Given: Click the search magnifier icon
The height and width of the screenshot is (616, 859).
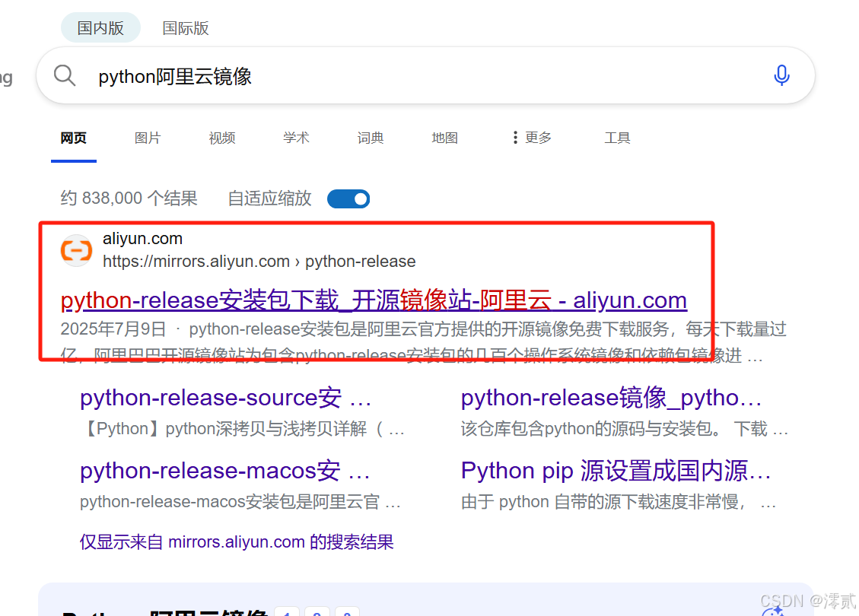Looking at the screenshot, I should tap(65, 75).
